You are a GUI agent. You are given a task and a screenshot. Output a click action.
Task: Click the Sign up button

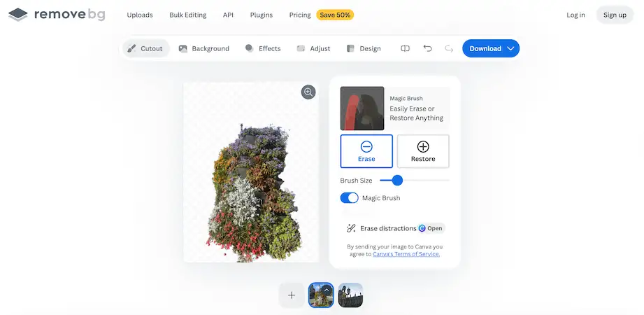[615, 15]
